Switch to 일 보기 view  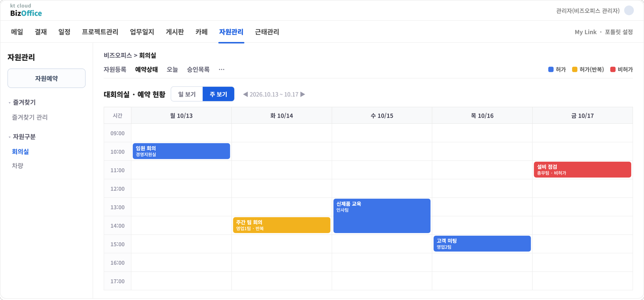pos(187,94)
